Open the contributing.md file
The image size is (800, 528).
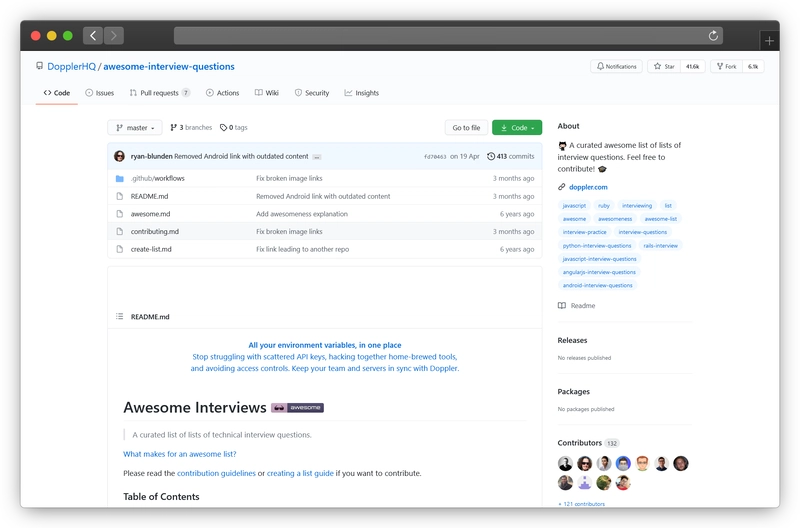click(155, 232)
